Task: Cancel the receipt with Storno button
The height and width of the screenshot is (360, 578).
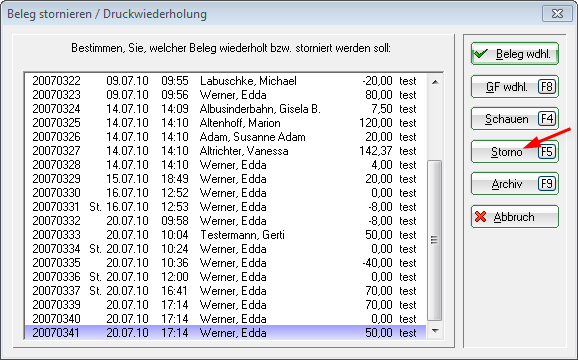Action: coord(515,151)
